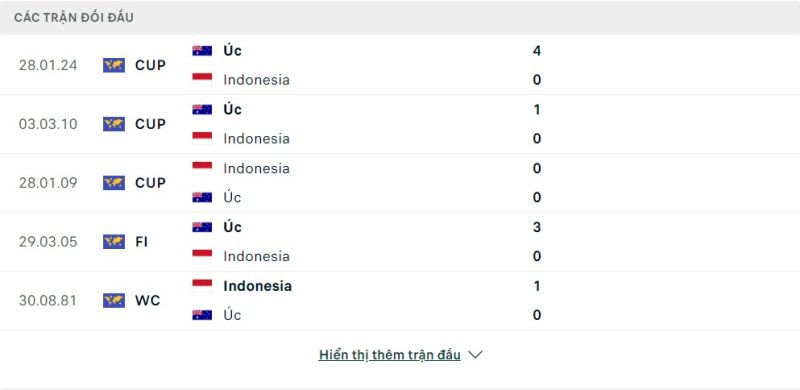Click the world map icon beside FI
Viewport: 800px width, 390px height.
(x=114, y=241)
